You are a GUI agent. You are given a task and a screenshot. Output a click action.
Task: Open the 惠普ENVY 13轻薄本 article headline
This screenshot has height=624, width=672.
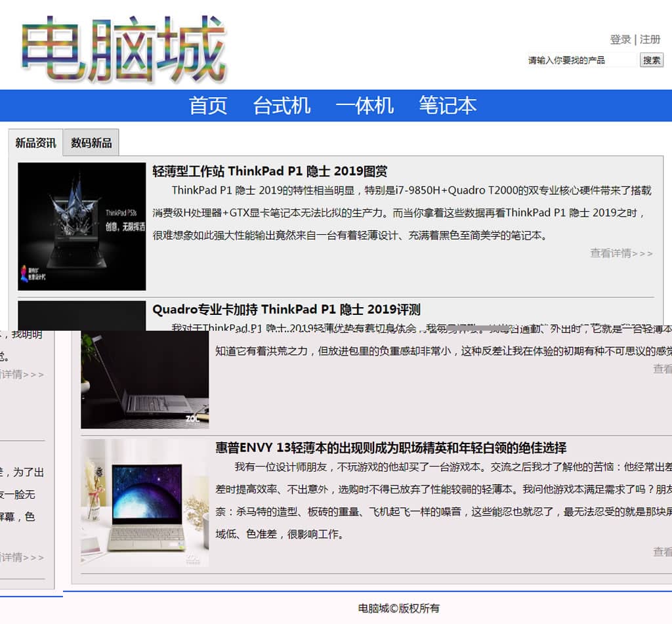390,448
